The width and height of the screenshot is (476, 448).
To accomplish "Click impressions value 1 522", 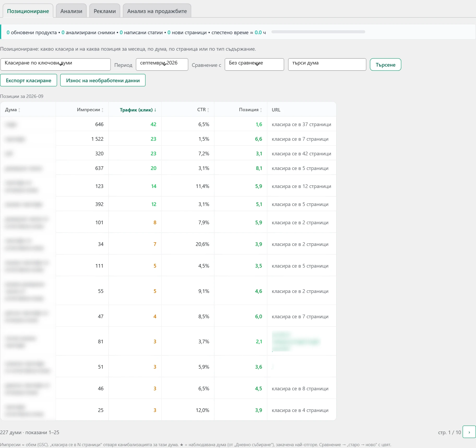I will 97,139.
